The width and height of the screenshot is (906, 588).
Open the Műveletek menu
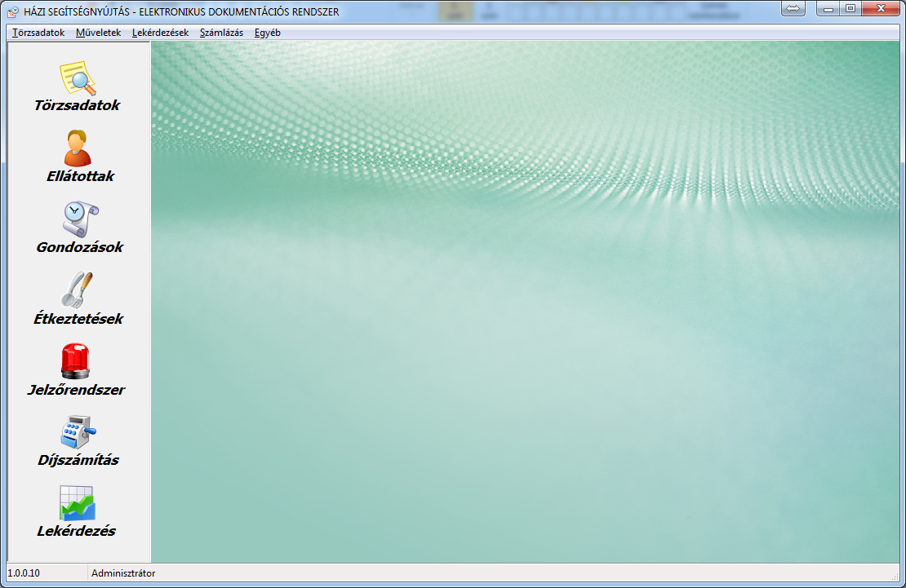pos(98,33)
